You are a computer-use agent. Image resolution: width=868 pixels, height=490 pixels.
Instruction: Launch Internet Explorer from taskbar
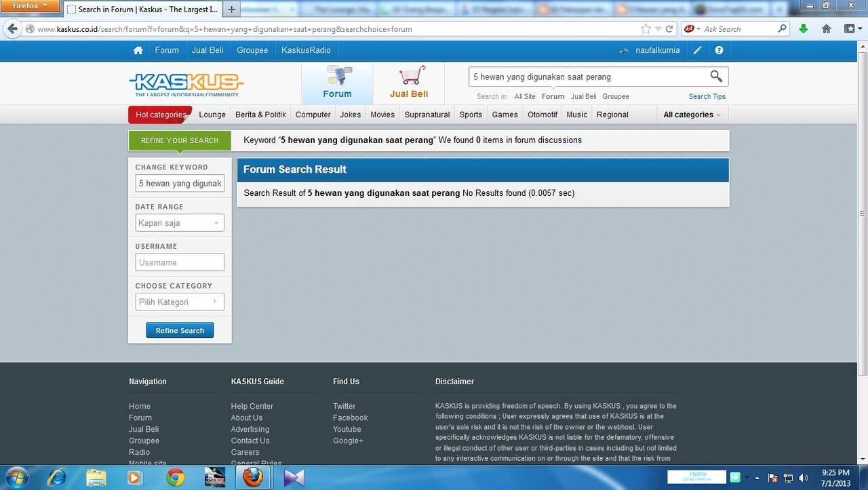pyautogui.click(x=57, y=477)
